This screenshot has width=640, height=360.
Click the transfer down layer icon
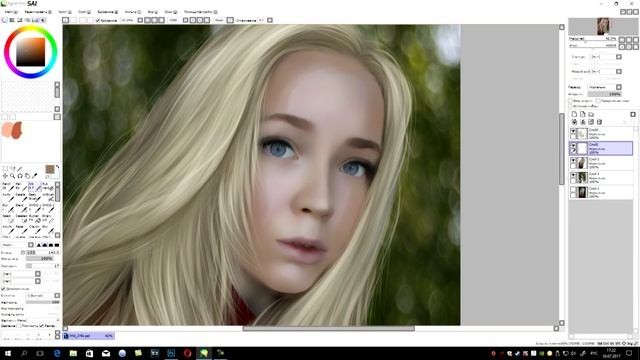[x=574, y=122]
